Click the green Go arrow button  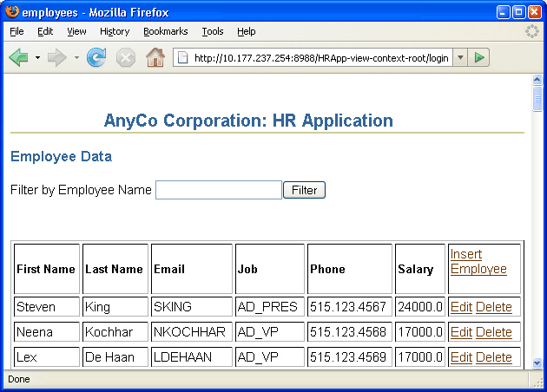coord(480,58)
